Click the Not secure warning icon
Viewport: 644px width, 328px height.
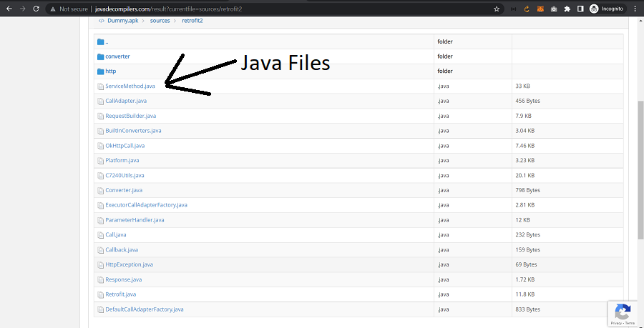click(53, 9)
